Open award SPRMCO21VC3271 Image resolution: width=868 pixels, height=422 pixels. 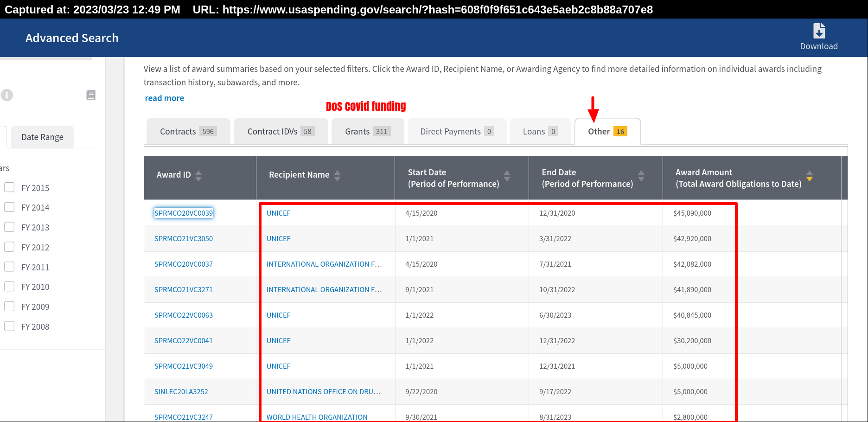coord(184,289)
